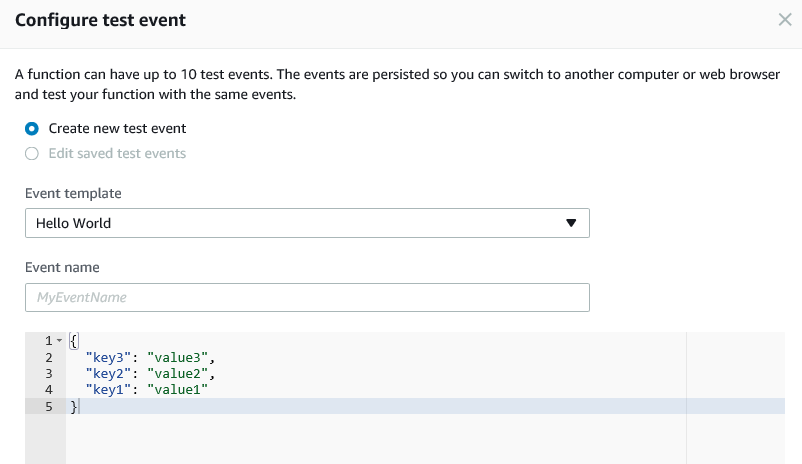802x464 pixels.
Task: Click the opening brace on line 1
Action: click(x=73, y=341)
